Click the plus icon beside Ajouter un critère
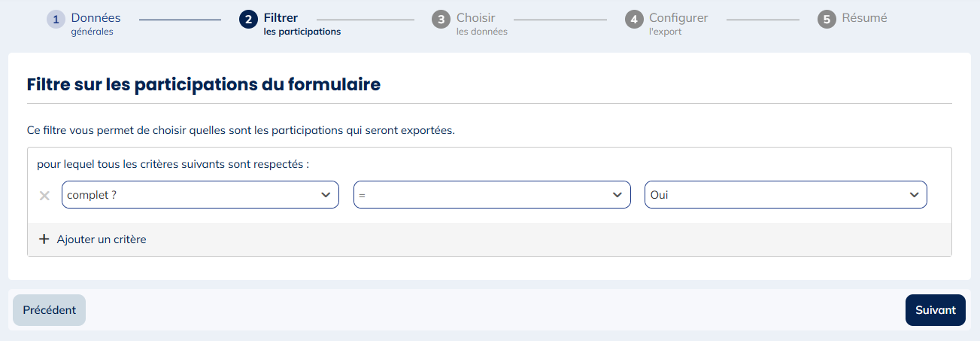980x341 pixels. click(44, 239)
